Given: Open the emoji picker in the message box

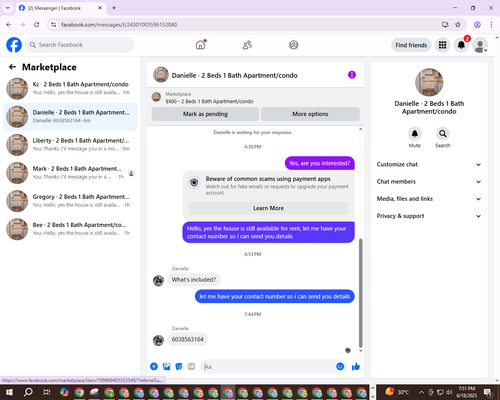Looking at the screenshot, I should tap(340, 366).
